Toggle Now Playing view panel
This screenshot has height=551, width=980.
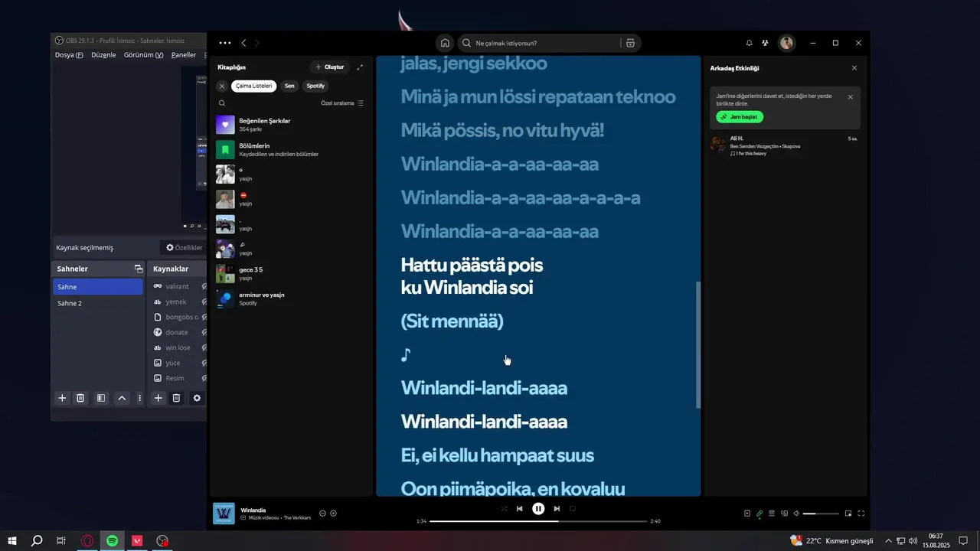[x=747, y=514]
